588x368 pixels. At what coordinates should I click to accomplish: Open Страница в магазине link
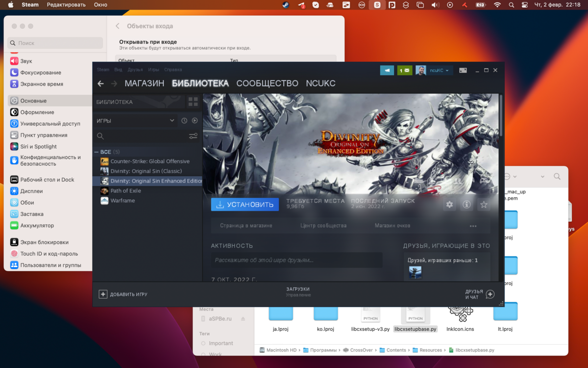point(246,226)
